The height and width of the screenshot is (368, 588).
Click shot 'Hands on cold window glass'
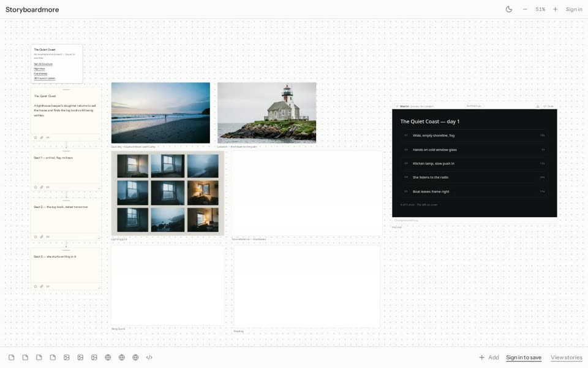pyautogui.click(x=474, y=150)
